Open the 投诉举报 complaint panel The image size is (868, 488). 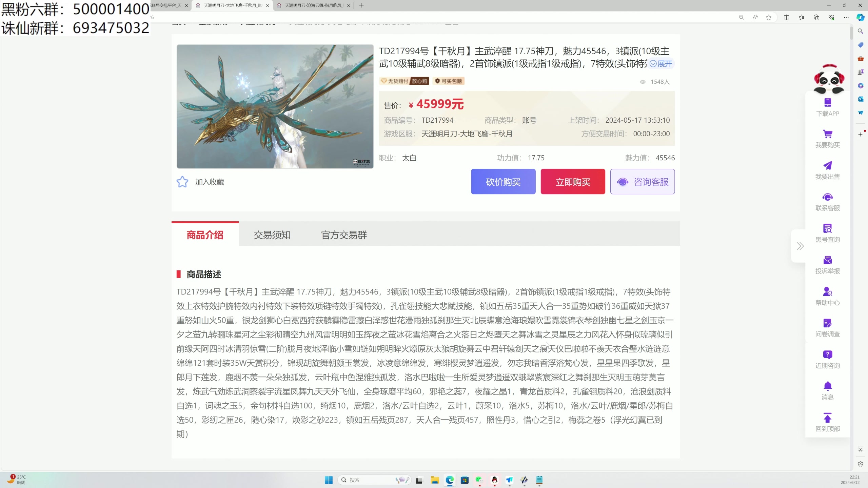(827, 264)
